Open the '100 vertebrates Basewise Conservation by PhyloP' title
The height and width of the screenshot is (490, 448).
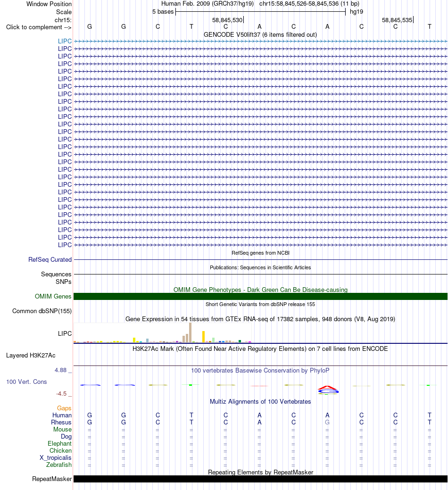260,371
